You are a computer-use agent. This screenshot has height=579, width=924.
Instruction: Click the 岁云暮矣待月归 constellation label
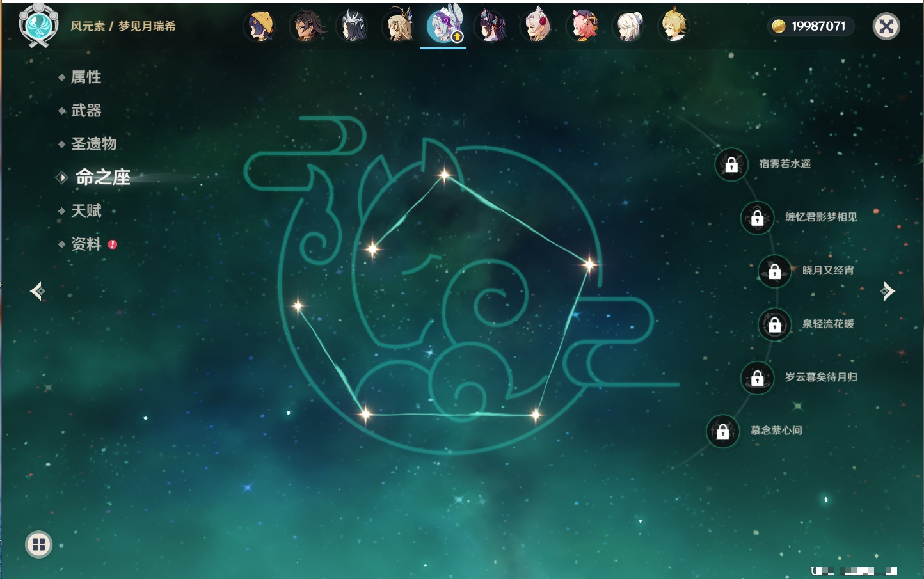tap(821, 377)
